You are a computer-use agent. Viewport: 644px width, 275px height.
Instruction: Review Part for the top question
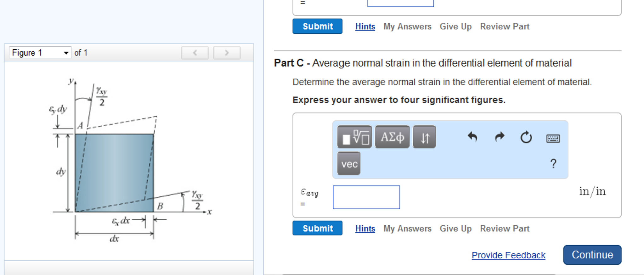(505, 26)
